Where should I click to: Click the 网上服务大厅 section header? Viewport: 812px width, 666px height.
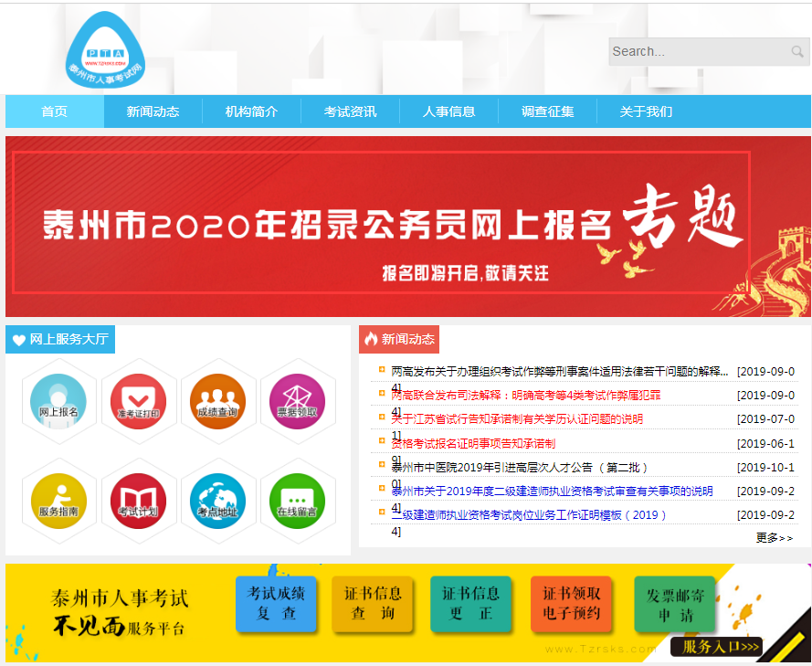60,339
